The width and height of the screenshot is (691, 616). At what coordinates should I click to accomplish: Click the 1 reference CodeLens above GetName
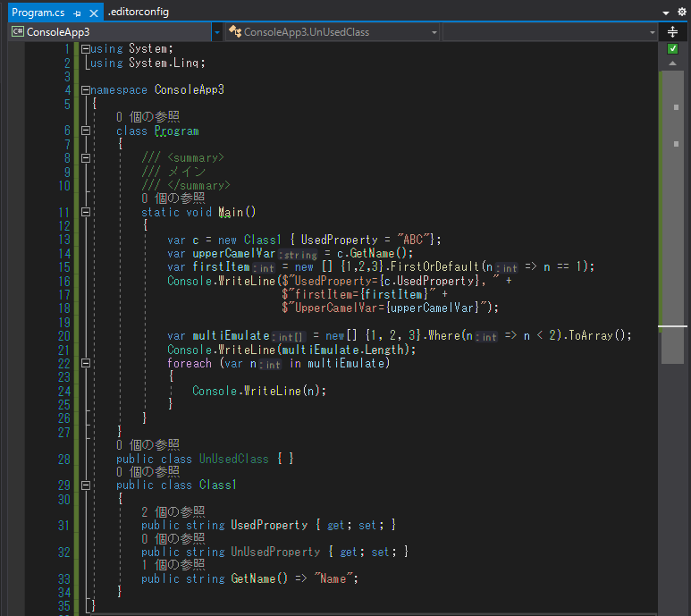tap(173, 565)
